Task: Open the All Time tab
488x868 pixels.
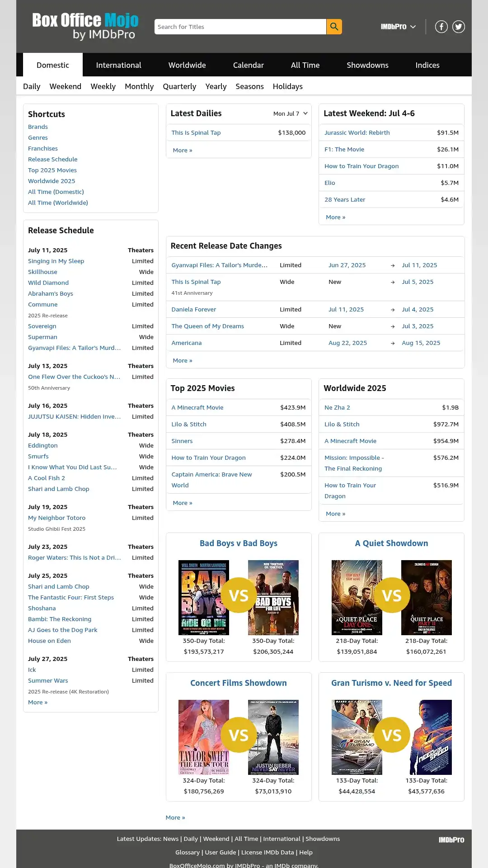Action: click(305, 65)
